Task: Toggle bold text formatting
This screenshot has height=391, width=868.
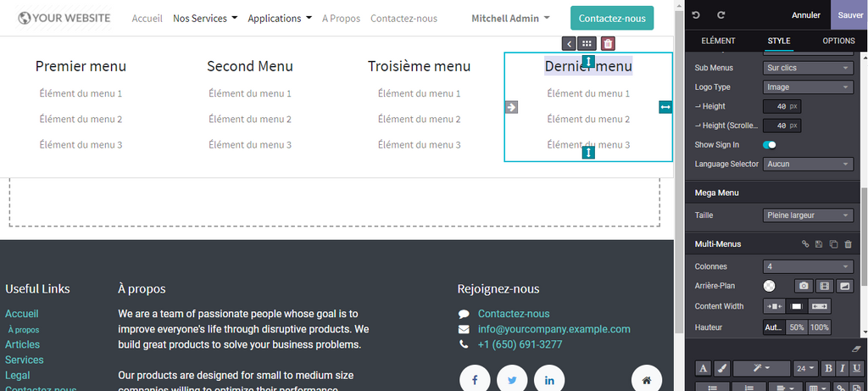Action: point(827,368)
